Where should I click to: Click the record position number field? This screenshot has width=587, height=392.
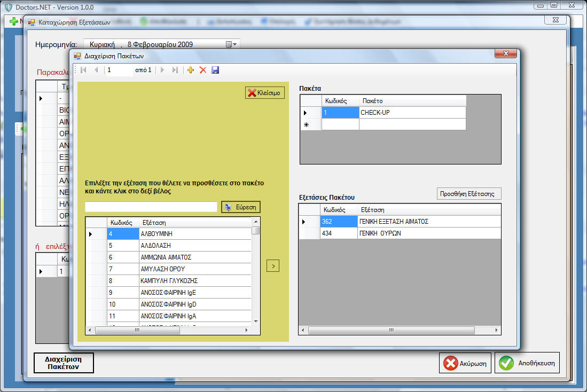119,70
